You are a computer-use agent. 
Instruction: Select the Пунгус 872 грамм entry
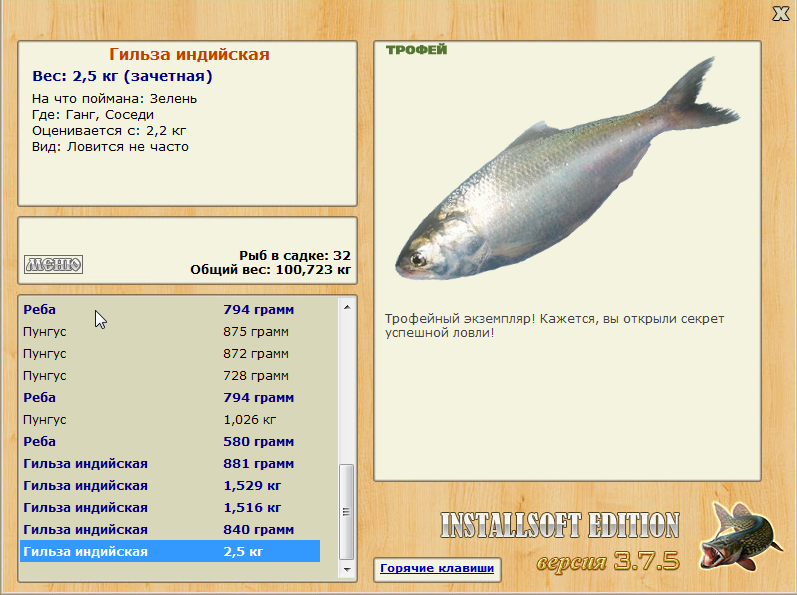point(170,354)
